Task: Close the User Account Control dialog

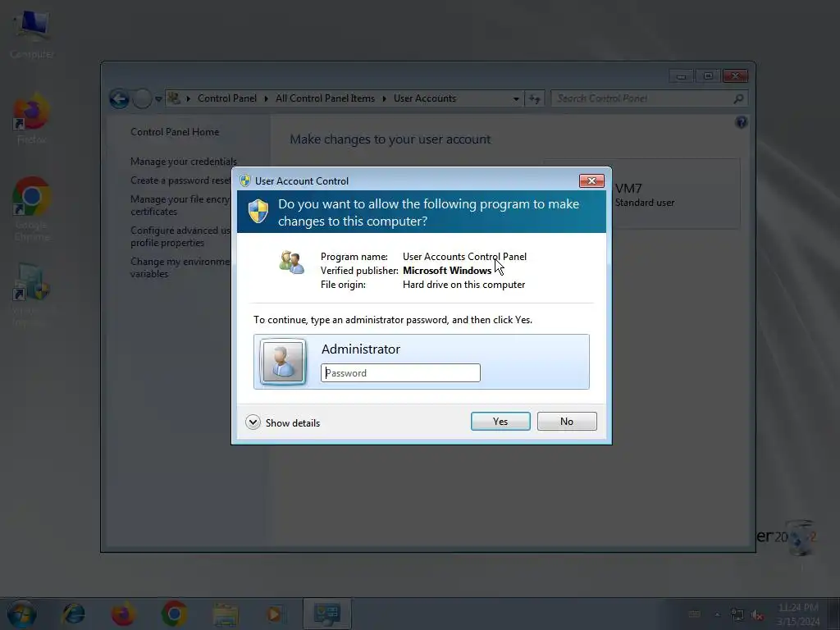Action: [591, 181]
